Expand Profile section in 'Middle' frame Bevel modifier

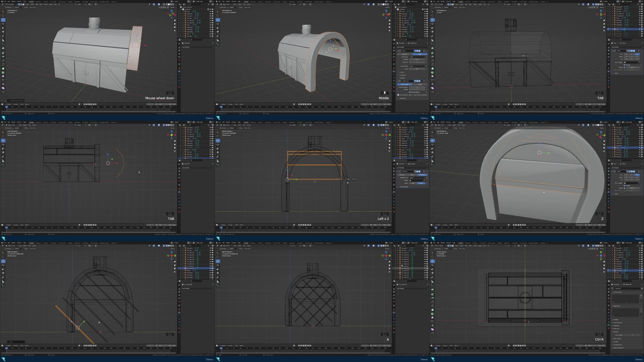[x=401, y=72]
